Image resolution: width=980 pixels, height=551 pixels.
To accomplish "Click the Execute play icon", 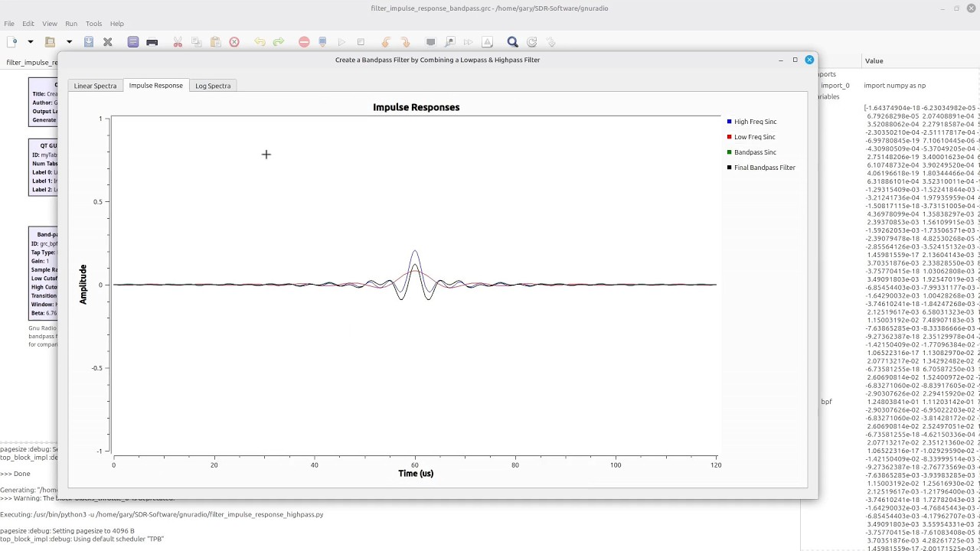I will [341, 42].
